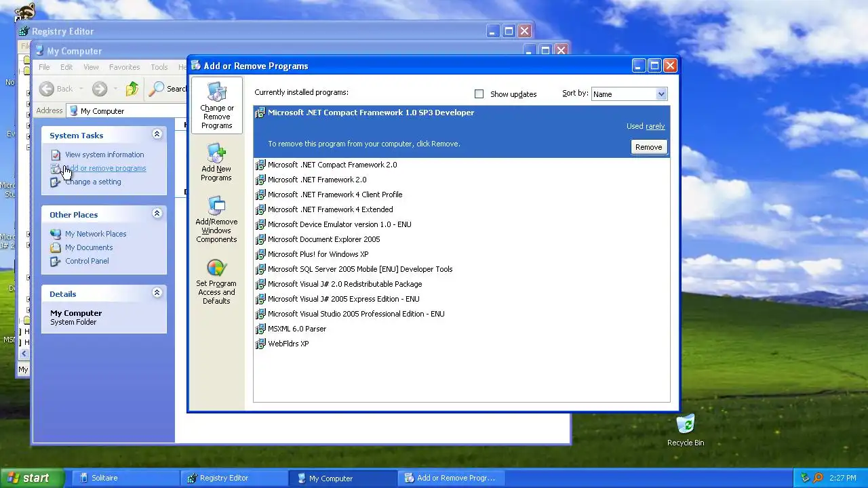Click the Add or Remove Programs taskbar button

451,478
